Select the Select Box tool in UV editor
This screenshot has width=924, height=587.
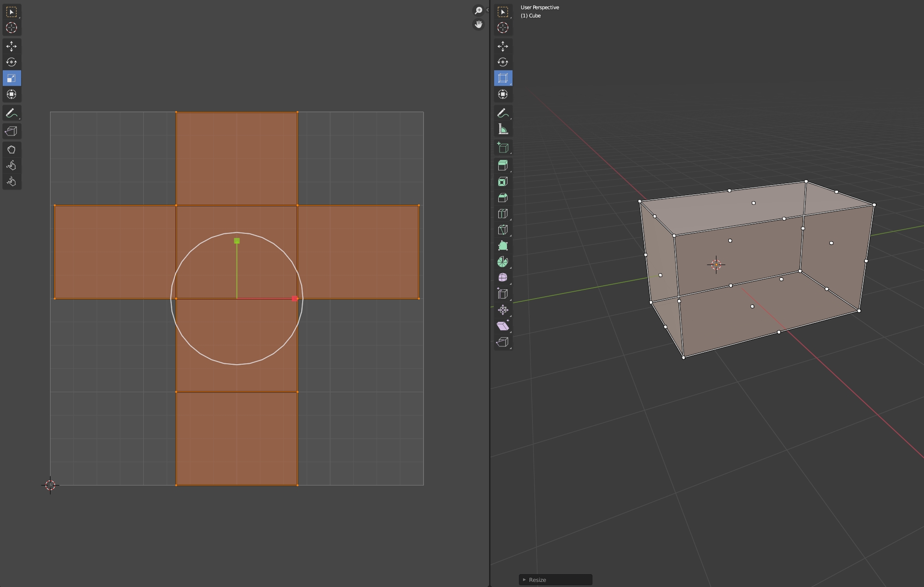pyautogui.click(x=11, y=11)
